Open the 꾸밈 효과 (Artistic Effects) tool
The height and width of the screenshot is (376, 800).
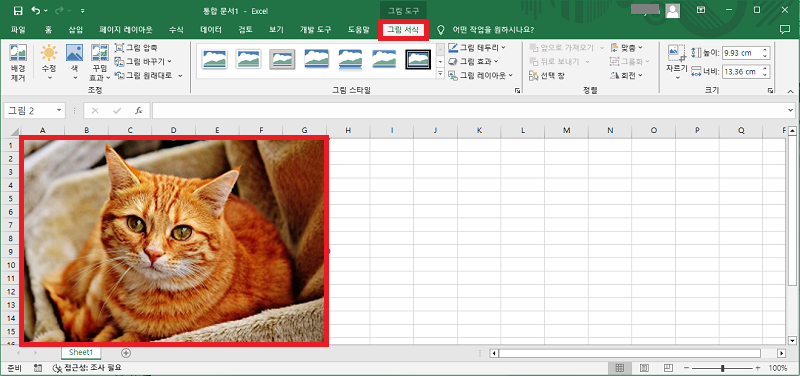click(x=99, y=63)
